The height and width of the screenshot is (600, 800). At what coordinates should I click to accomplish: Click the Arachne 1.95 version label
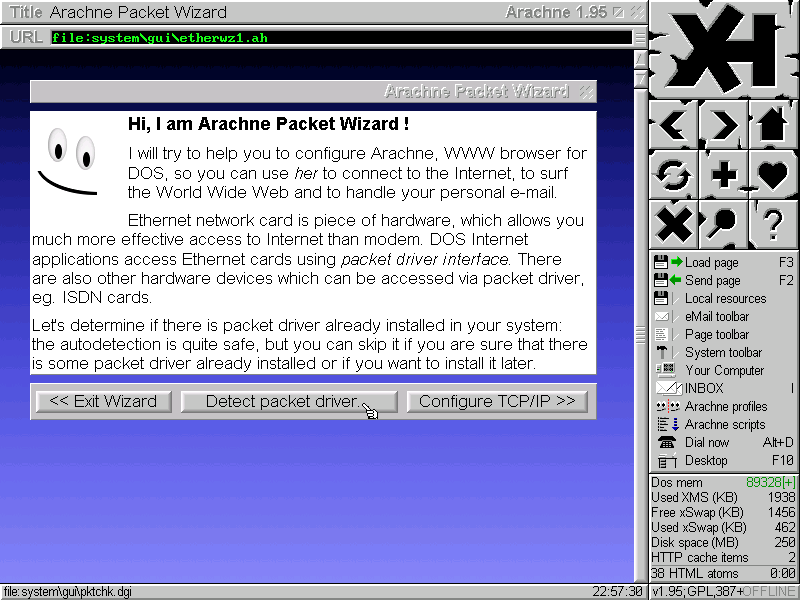[556, 12]
